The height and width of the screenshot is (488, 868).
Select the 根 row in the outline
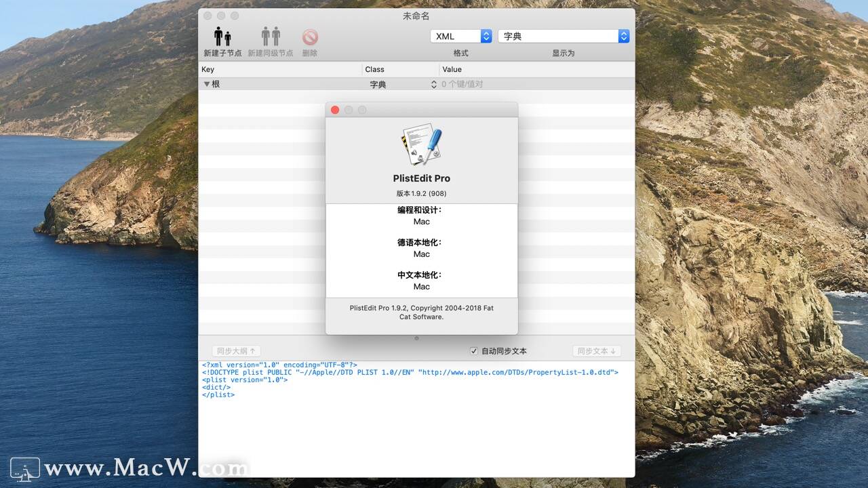(416, 84)
